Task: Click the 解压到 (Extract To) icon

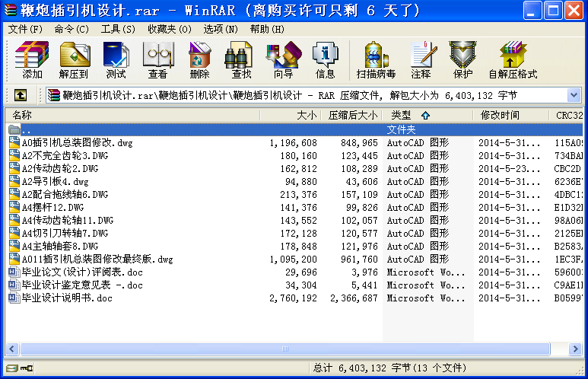Action: coord(74,60)
